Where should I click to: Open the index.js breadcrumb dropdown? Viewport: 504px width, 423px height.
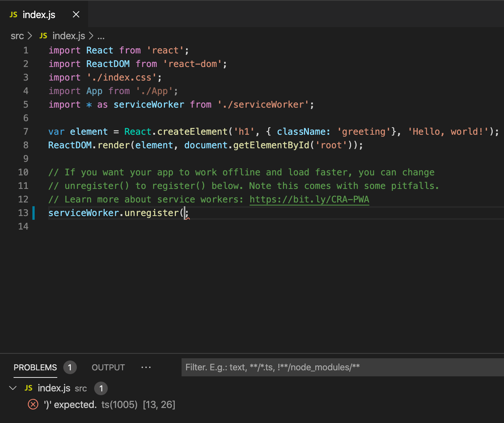pyautogui.click(x=68, y=35)
